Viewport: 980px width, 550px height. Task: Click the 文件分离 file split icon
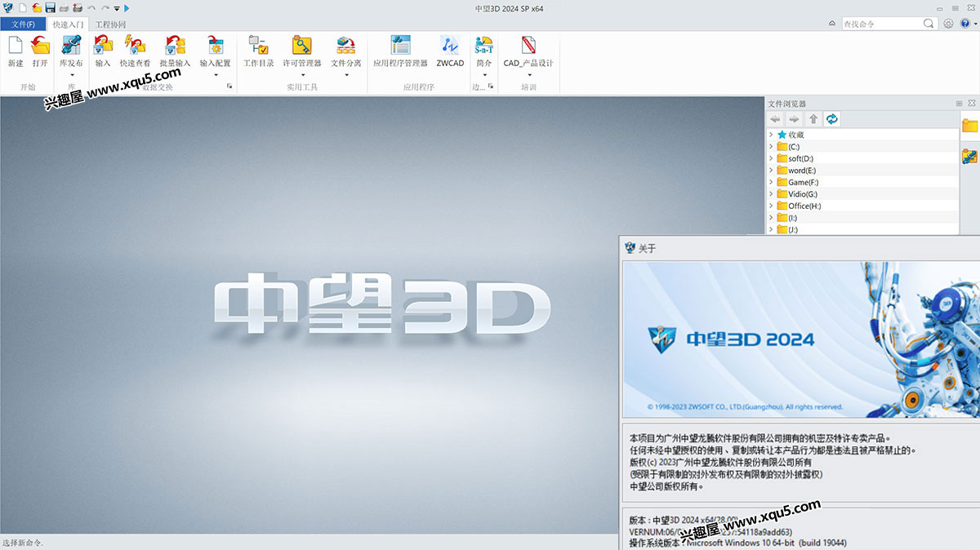[x=345, y=46]
